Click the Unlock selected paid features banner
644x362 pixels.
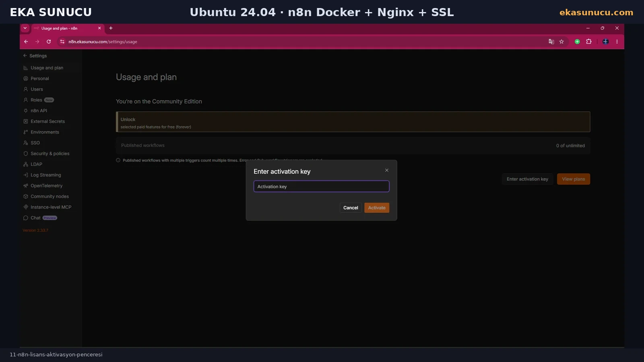click(353, 122)
